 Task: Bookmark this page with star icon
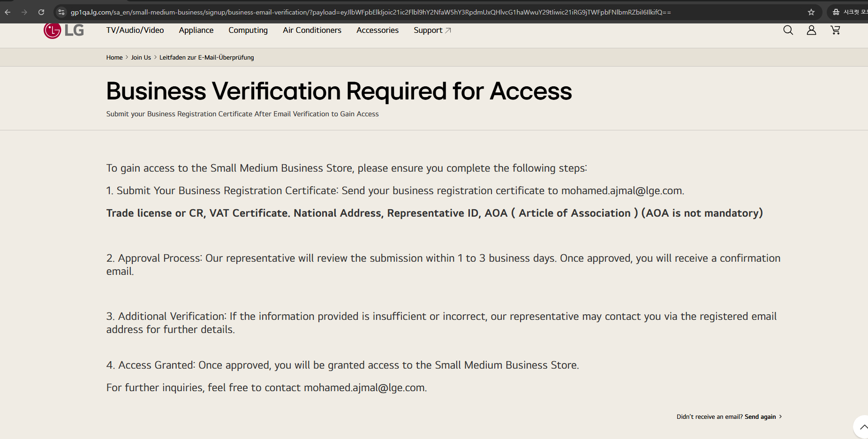811,12
